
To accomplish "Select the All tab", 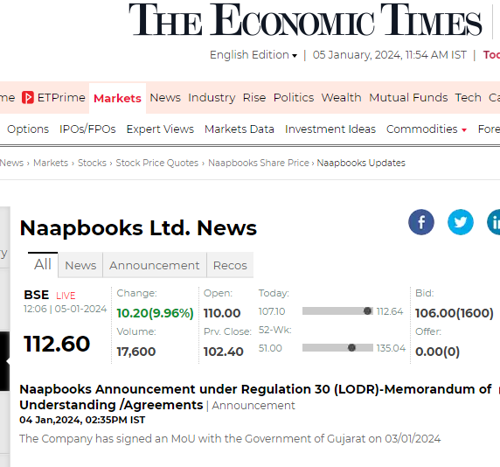I will (43, 264).
